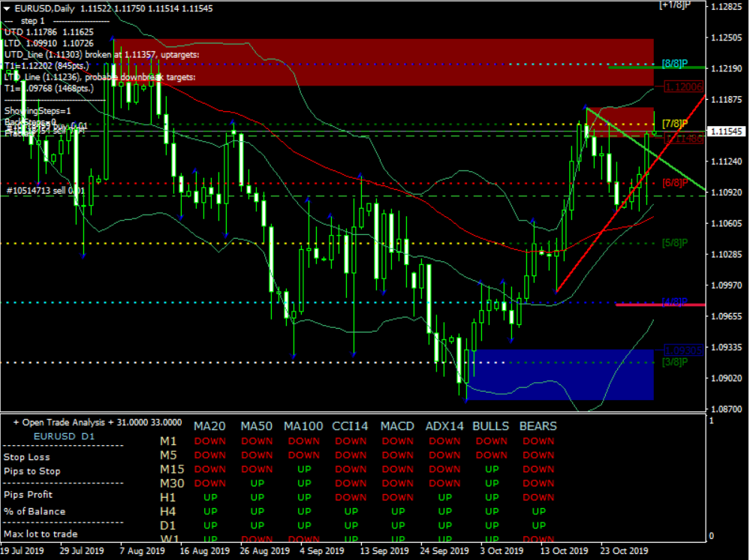Click the '% of Balance' label

tap(35, 511)
